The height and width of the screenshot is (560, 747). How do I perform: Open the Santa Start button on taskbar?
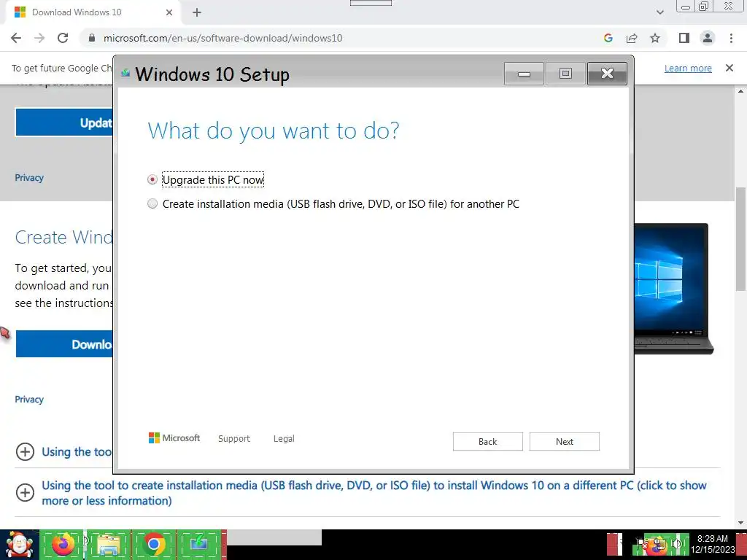pyautogui.click(x=19, y=545)
